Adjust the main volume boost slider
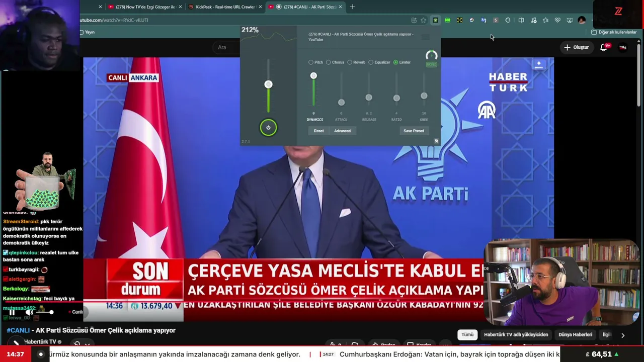The image size is (644, 362). [x=268, y=84]
